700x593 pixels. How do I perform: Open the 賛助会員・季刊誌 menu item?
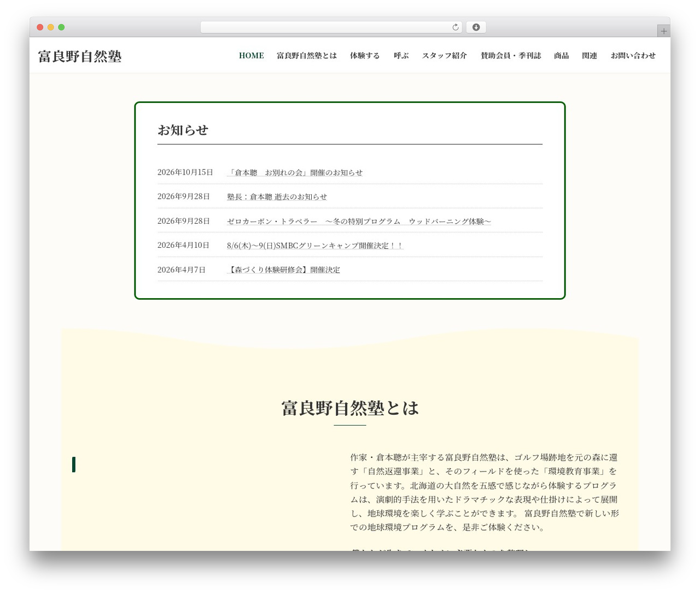(x=511, y=55)
